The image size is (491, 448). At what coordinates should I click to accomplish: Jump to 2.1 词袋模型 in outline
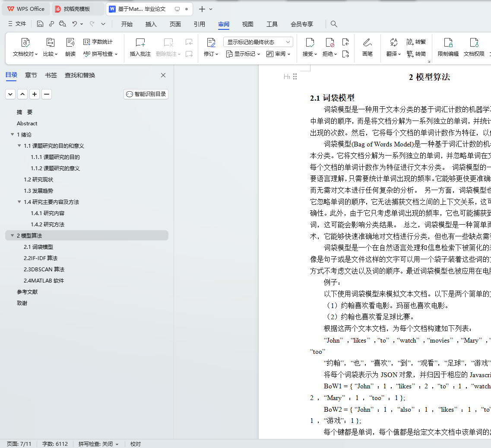coord(38,247)
